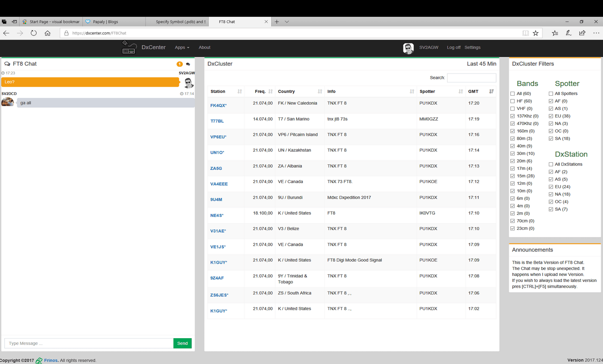This screenshot has width=603, height=364.
Task: Click the speech bubble icon beside FT8 Chat
Action: point(8,64)
